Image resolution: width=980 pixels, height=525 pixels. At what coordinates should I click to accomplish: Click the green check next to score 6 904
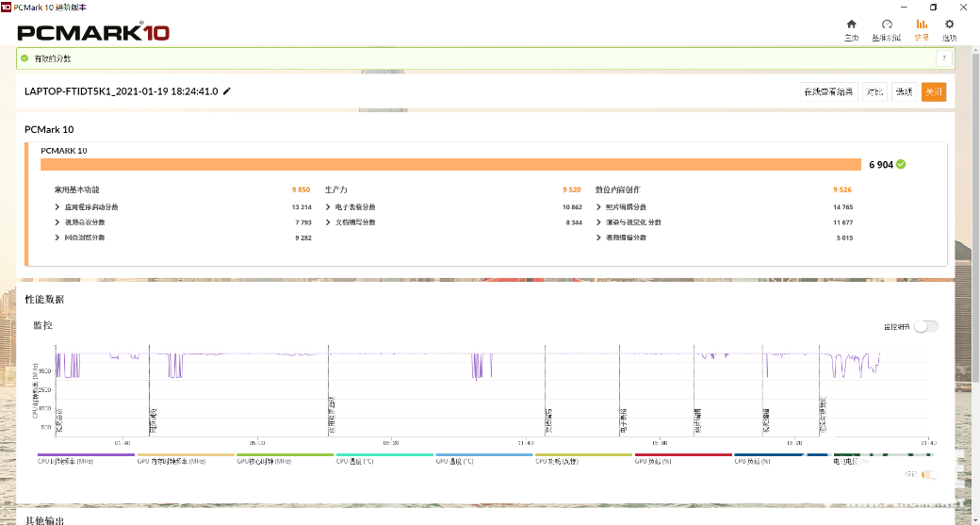[901, 164]
